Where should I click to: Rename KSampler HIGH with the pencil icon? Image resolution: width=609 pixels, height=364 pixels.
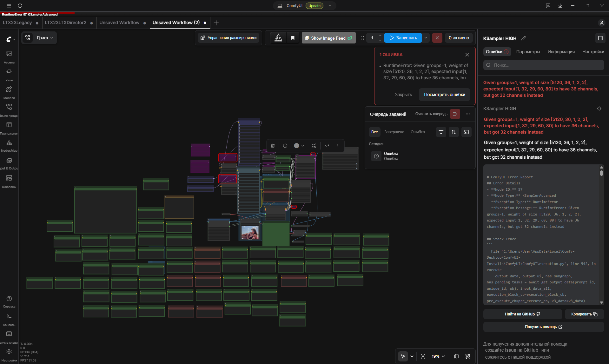[x=524, y=38]
